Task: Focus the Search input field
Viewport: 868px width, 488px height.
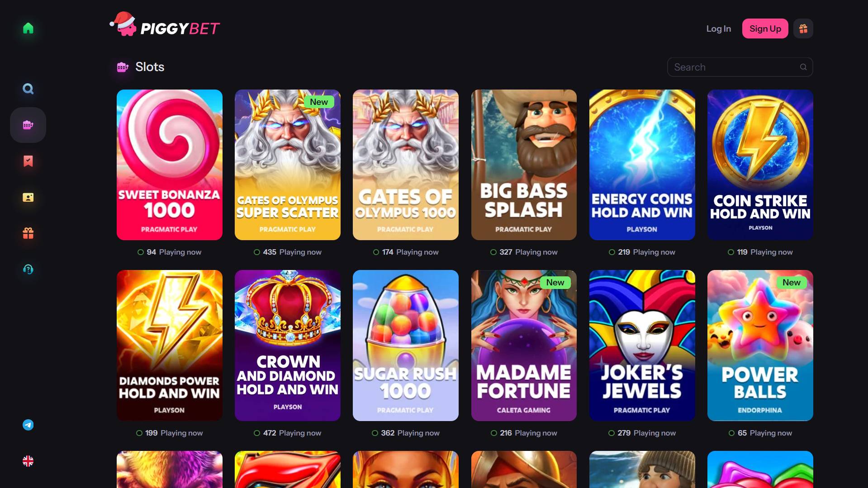Action: pyautogui.click(x=740, y=67)
